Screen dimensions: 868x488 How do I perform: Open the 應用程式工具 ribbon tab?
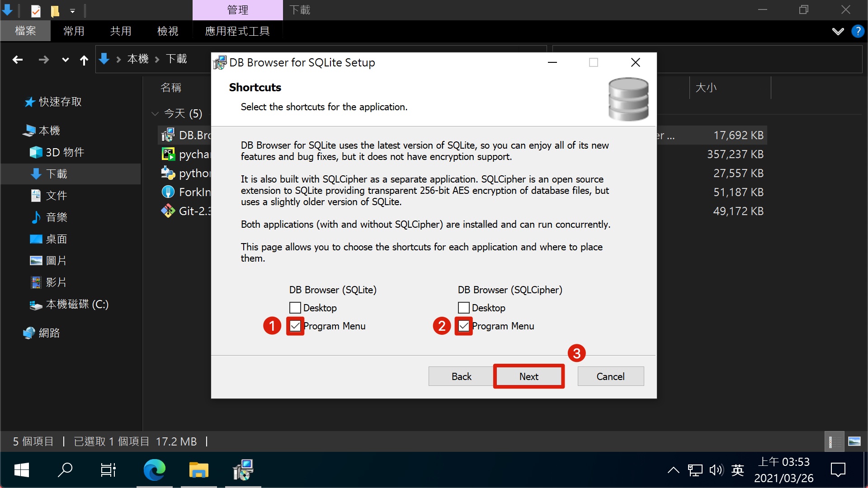[237, 31]
